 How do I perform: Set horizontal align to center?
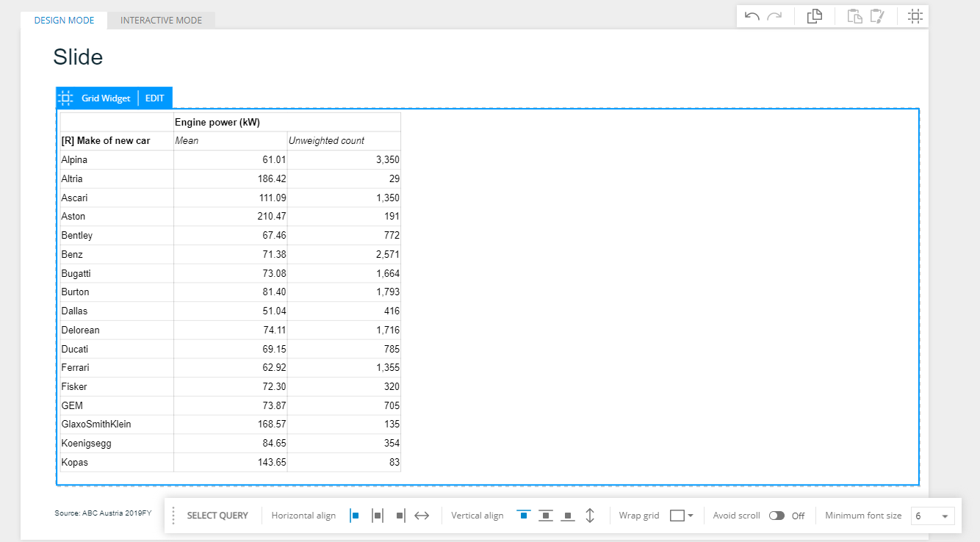pyautogui.click(x=378, y=516)
